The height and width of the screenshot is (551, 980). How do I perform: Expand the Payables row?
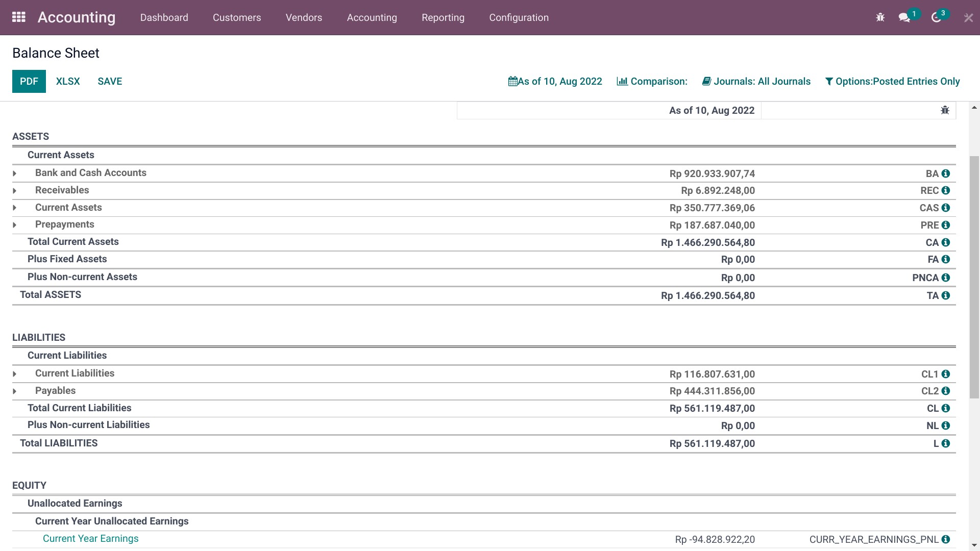15,391
